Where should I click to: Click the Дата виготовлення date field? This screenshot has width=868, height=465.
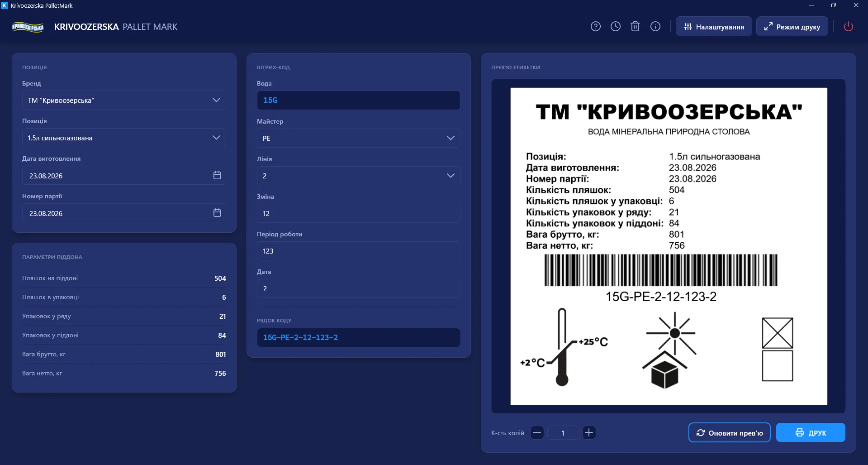point(124,175)
